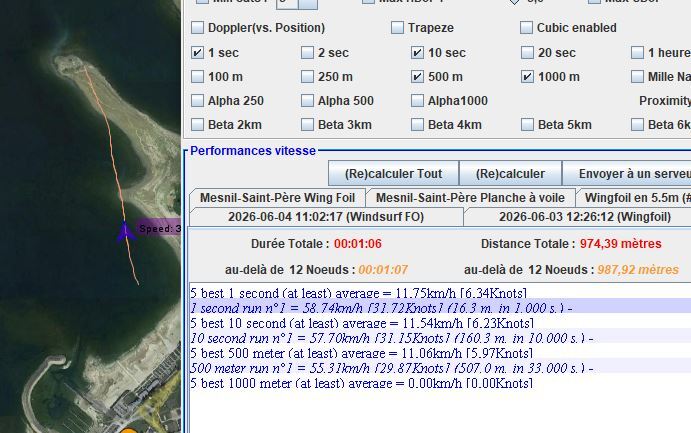The width and height of the screenshot is (691, 433).
Task: Tick the Beta 5km checkbox
Action: 527,125
